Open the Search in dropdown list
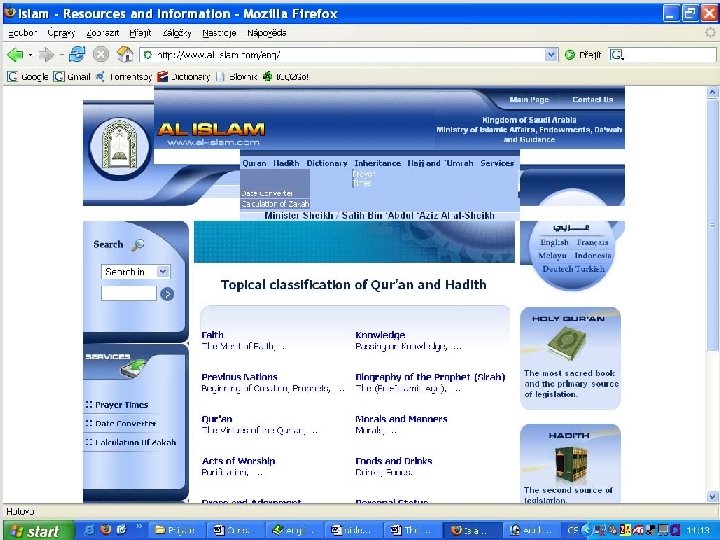The height and width of the screenshot is (540, 720). [135, 272]
